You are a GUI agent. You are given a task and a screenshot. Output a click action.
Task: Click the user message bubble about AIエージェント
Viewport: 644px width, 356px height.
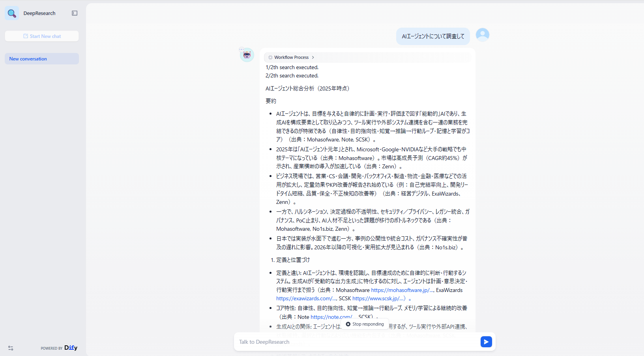[x=433, y=36]
